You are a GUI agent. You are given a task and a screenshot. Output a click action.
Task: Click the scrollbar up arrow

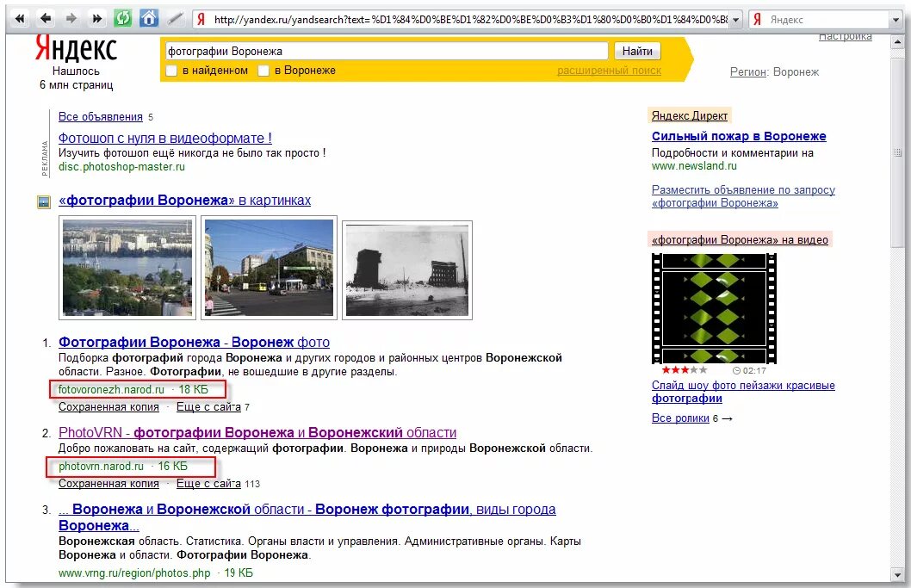coord(897,42)
